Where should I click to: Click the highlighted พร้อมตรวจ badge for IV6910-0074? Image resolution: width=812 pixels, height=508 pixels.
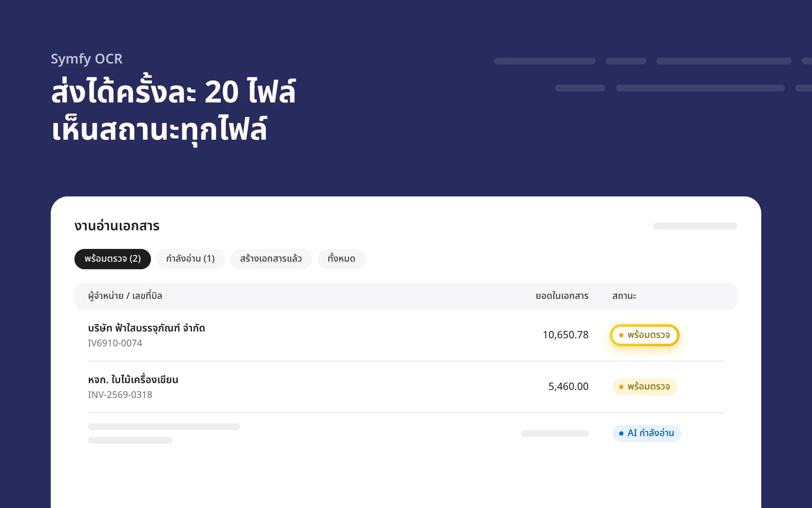[645, 335]
